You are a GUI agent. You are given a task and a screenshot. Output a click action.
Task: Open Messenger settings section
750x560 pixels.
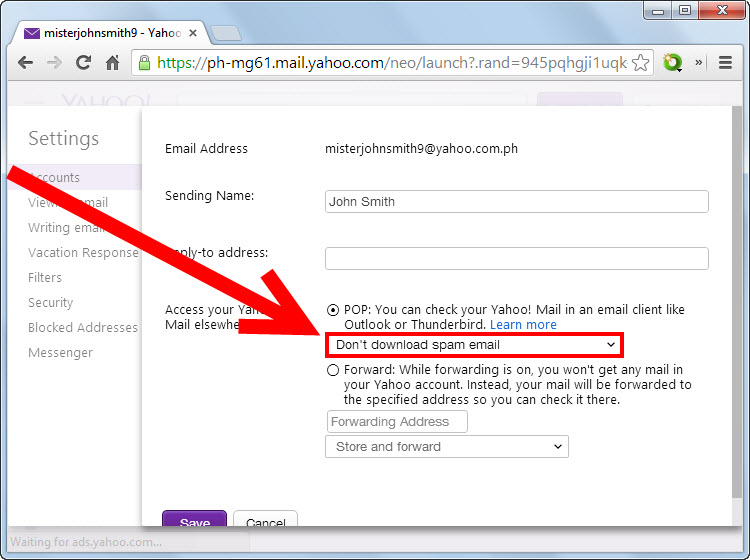[x=60, y=352]
